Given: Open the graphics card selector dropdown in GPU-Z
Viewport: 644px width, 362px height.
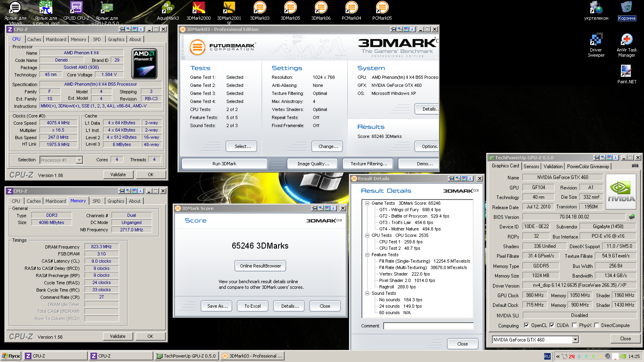Looking at the screenshot, I should pos(576,339).
